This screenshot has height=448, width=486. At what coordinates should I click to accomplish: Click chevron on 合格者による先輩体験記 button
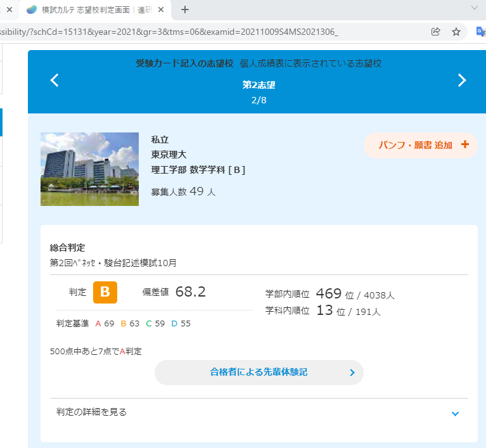(352, 373)
